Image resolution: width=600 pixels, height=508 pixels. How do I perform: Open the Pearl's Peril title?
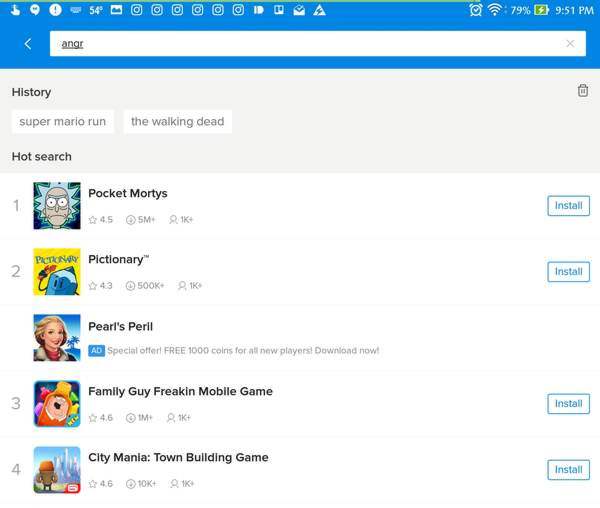pos(121,326)
